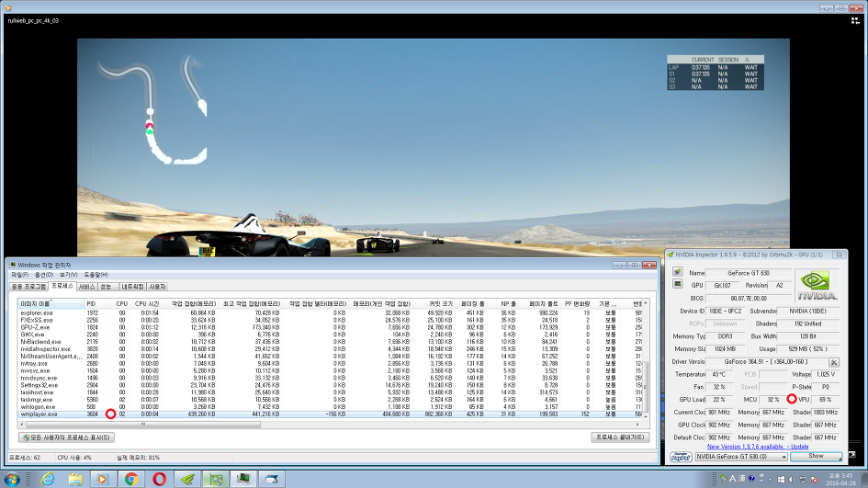Click the NVIDIA logo in the Inspector window
The height and width of the screenshot is (488, 868).
(817, 285)
